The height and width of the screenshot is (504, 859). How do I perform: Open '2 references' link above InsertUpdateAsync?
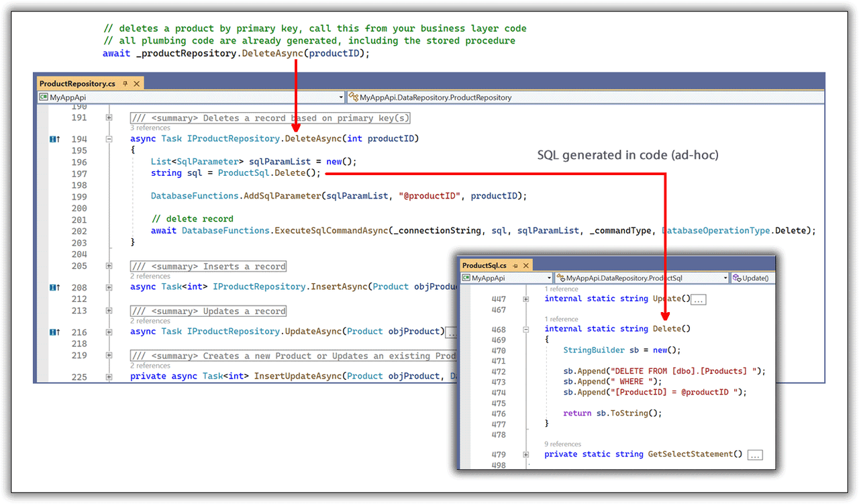(150, 366)
